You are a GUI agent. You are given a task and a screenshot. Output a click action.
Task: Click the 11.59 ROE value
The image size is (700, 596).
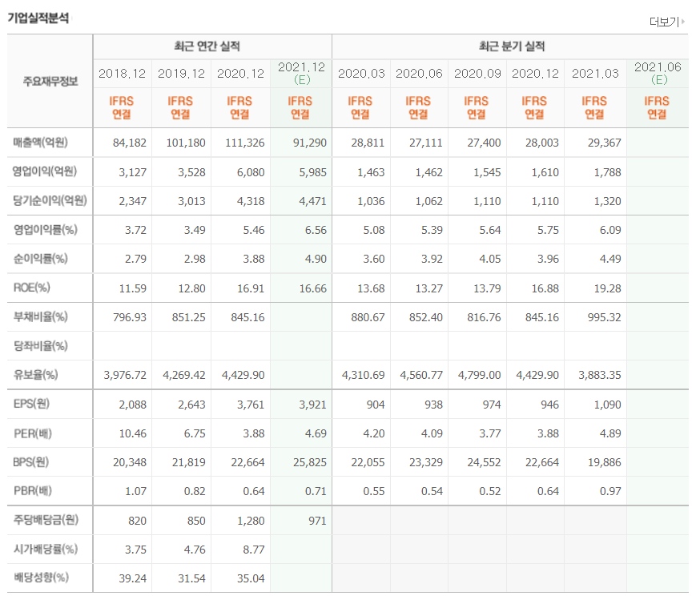133,289
